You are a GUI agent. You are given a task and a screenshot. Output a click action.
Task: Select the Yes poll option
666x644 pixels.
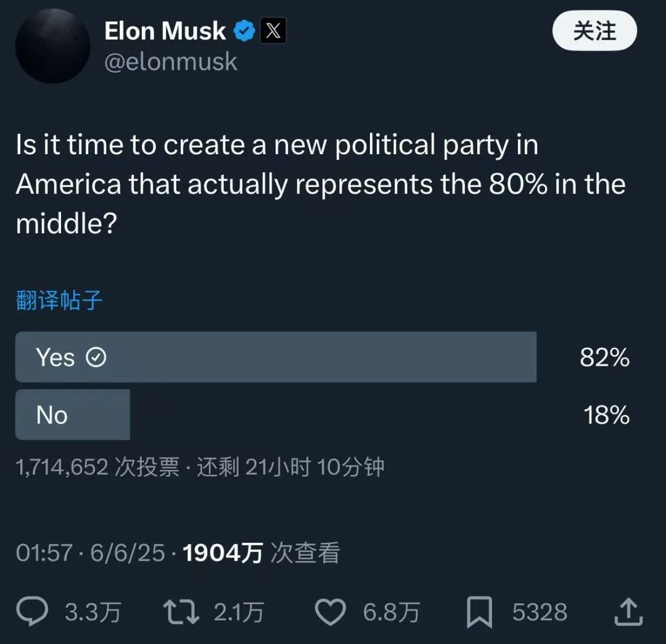coord(276,357)
